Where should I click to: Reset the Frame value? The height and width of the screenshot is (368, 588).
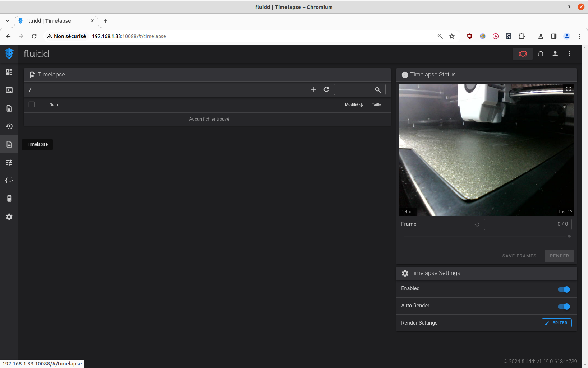(477, 224)
